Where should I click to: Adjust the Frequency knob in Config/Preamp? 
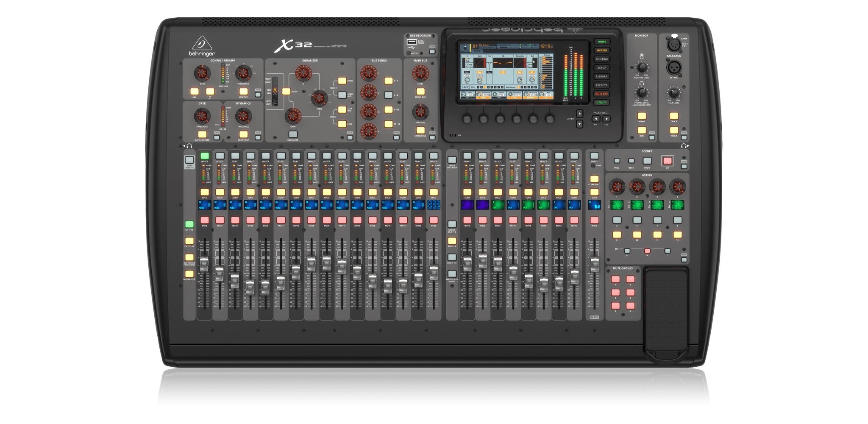243,73
